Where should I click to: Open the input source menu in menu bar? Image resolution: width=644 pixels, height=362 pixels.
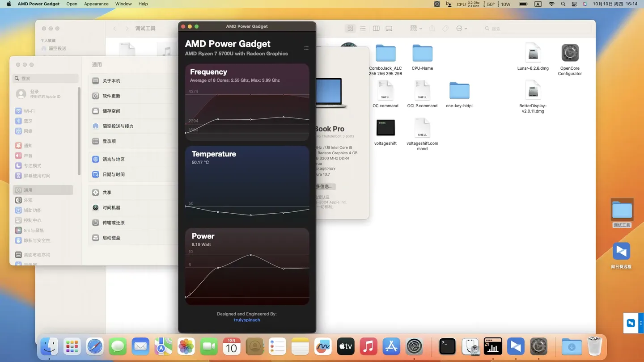tap(538, 4)
